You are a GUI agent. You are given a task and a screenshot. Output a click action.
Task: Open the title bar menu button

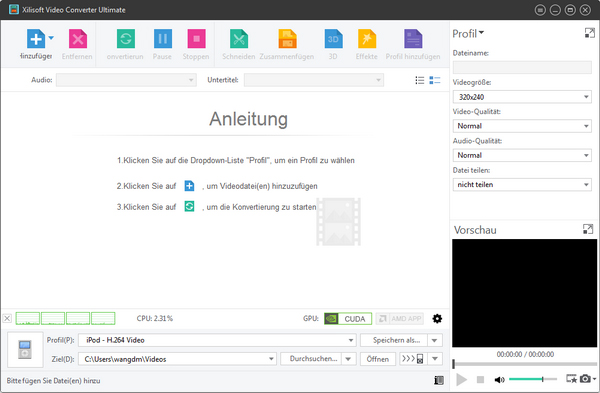pos(540,10)
